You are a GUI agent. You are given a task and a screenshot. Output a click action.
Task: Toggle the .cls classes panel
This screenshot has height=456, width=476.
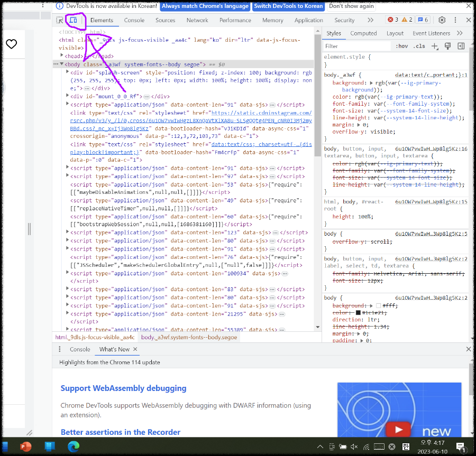(419, 46)
